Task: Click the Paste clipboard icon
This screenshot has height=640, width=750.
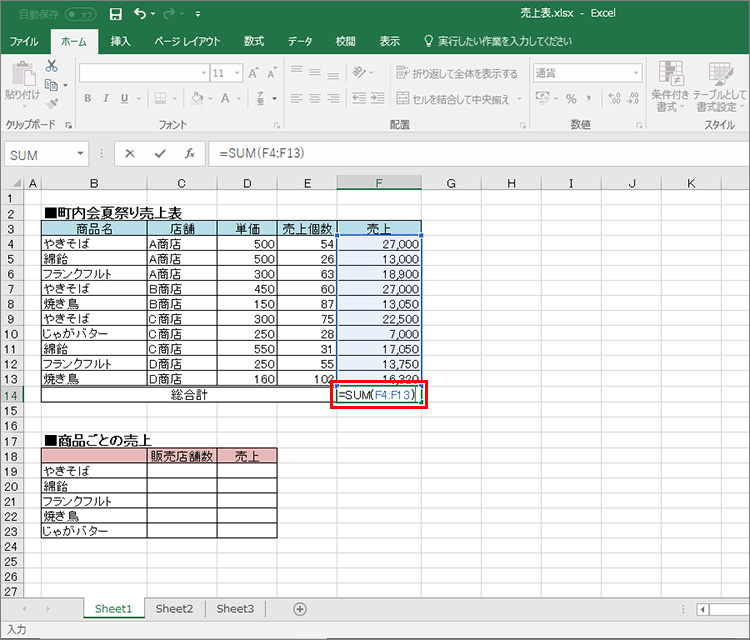Action: tap(22, 76)
